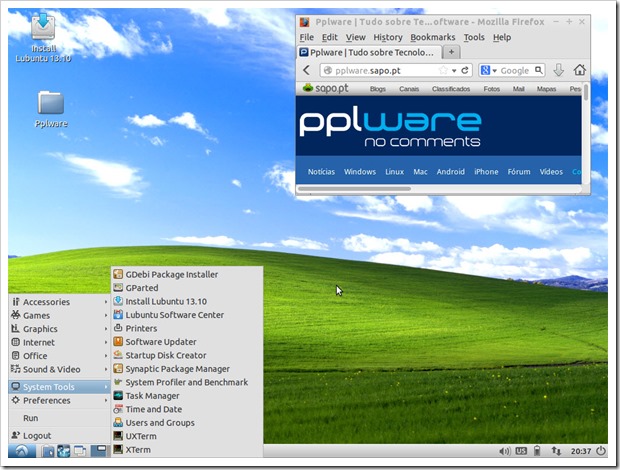620x470 pixels.
Task: Open a new Firefox tab with plus button
Action: pyautogui.click(x=451, y=52)
